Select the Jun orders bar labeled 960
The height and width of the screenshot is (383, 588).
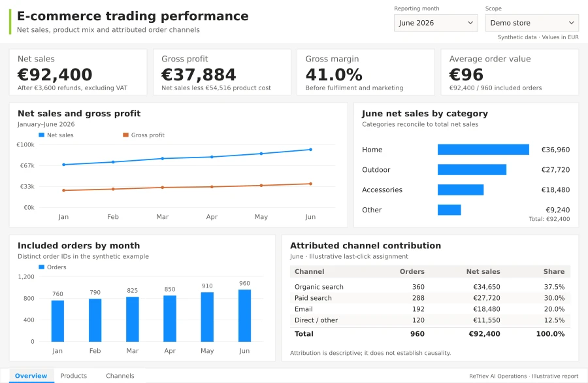coord(244,316)
